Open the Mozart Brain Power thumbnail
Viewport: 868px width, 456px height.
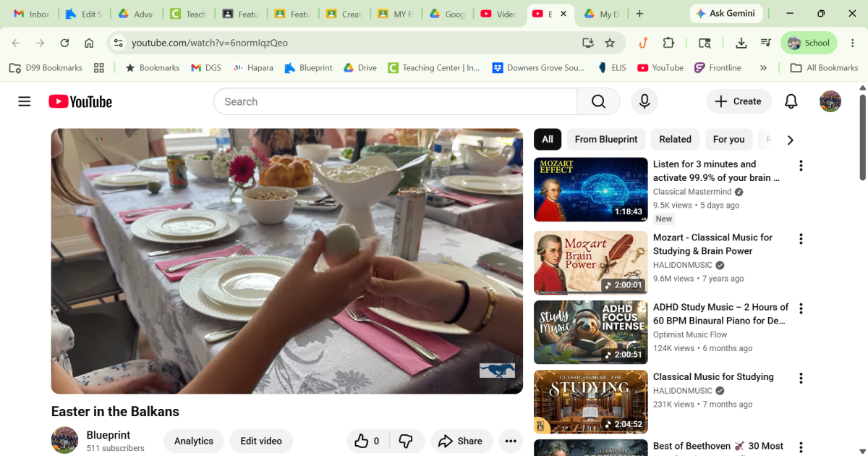(x=590, y=263)
